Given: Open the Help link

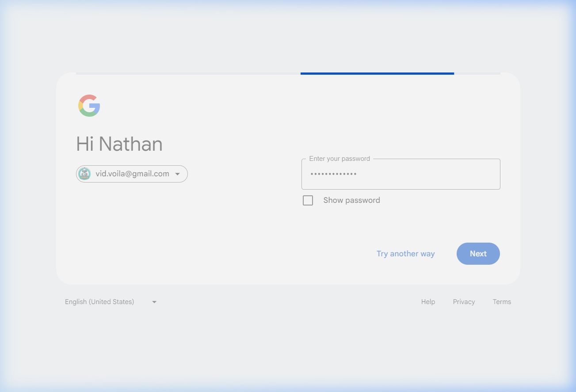Looking at the screenshot, I should pyautogui.click(x=428, y=302).
